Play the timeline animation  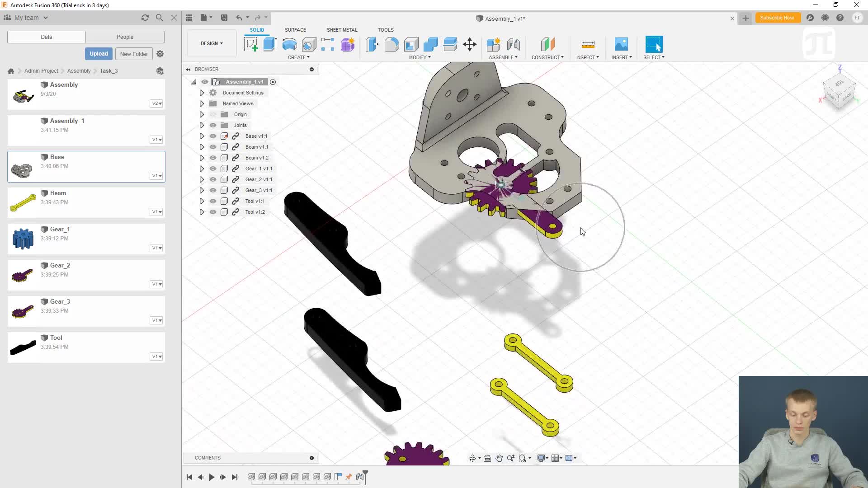point(212,477)
